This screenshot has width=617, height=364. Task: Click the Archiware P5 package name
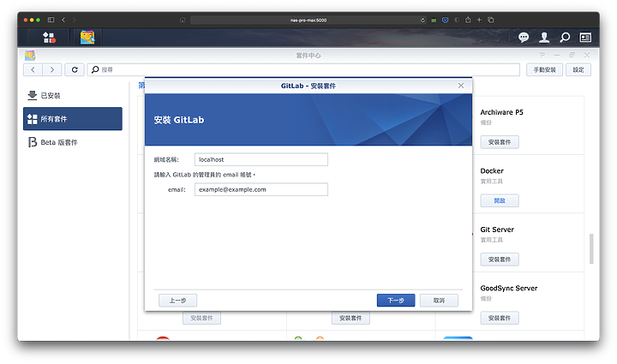[x=501, y=112]
